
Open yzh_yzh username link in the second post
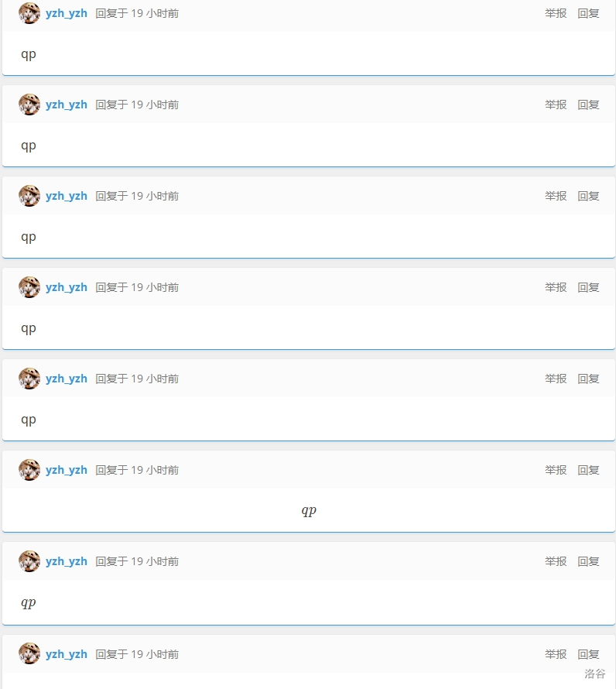[67, 105]
